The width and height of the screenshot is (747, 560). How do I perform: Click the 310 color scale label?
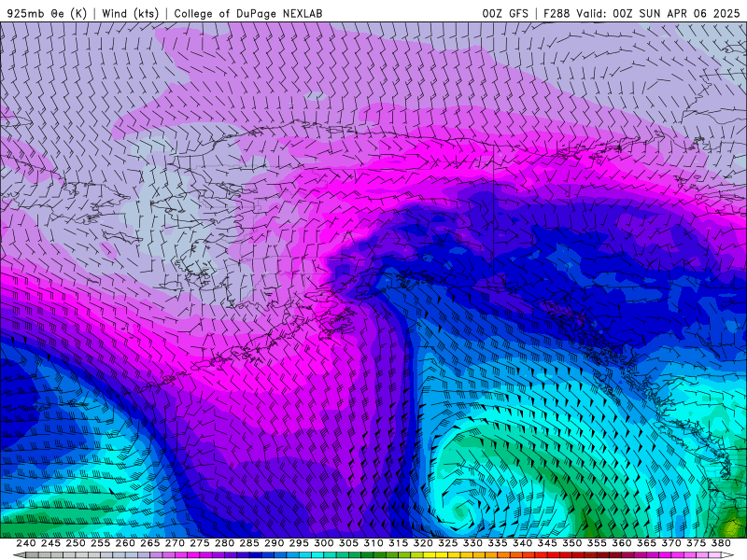click(x=373, y=543)
